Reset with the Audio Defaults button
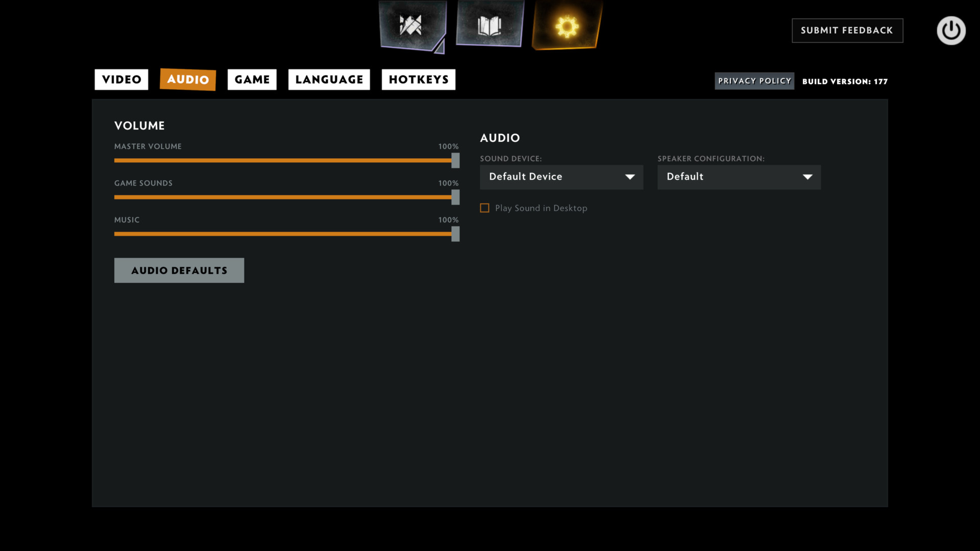Screen dimensions: 980x551 [179, 270]
